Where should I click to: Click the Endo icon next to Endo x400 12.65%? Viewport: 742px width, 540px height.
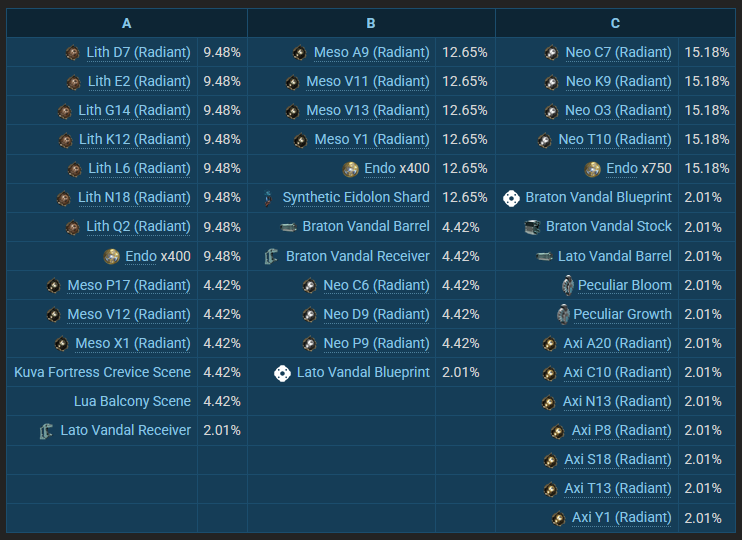[351, 169]
